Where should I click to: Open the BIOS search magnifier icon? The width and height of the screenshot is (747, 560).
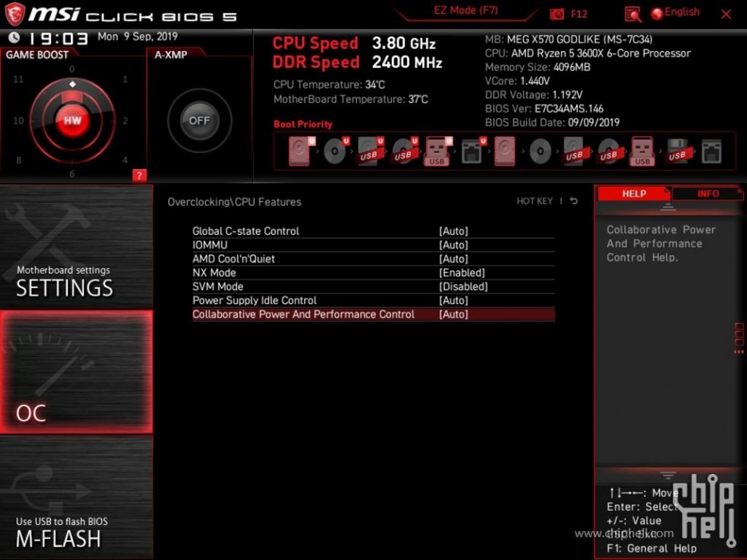click(x=633, y=14)
